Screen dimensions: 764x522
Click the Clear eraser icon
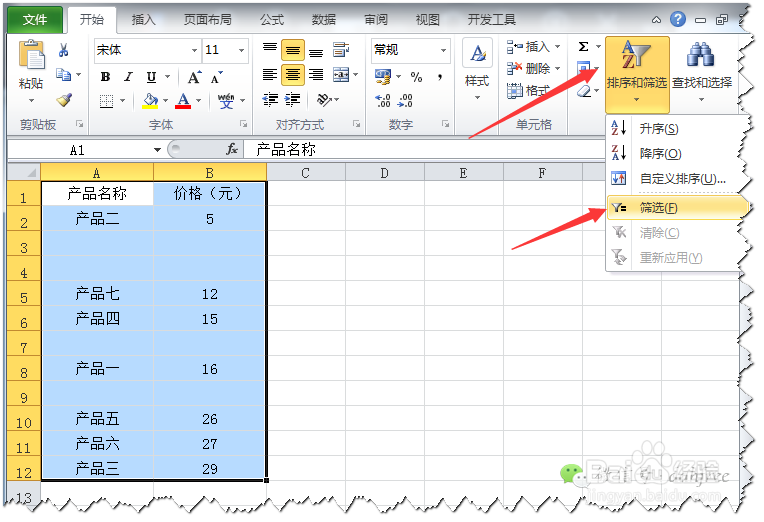coord(584,91)
